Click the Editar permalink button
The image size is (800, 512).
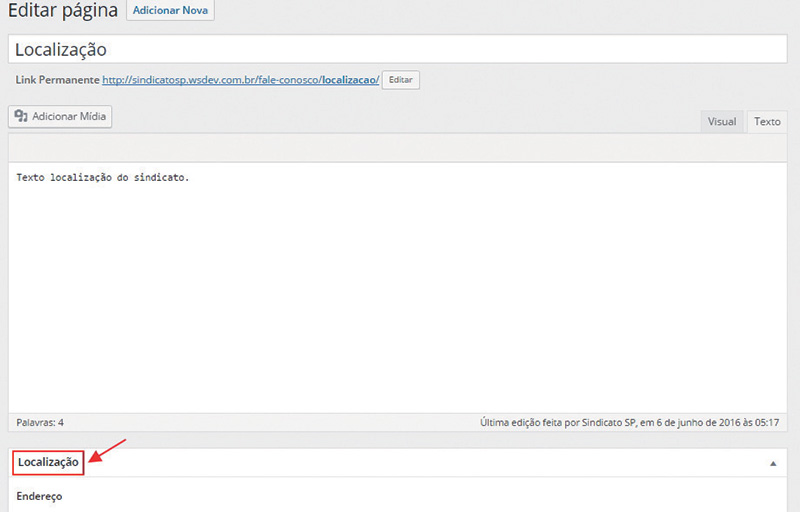tap(400, 80)
